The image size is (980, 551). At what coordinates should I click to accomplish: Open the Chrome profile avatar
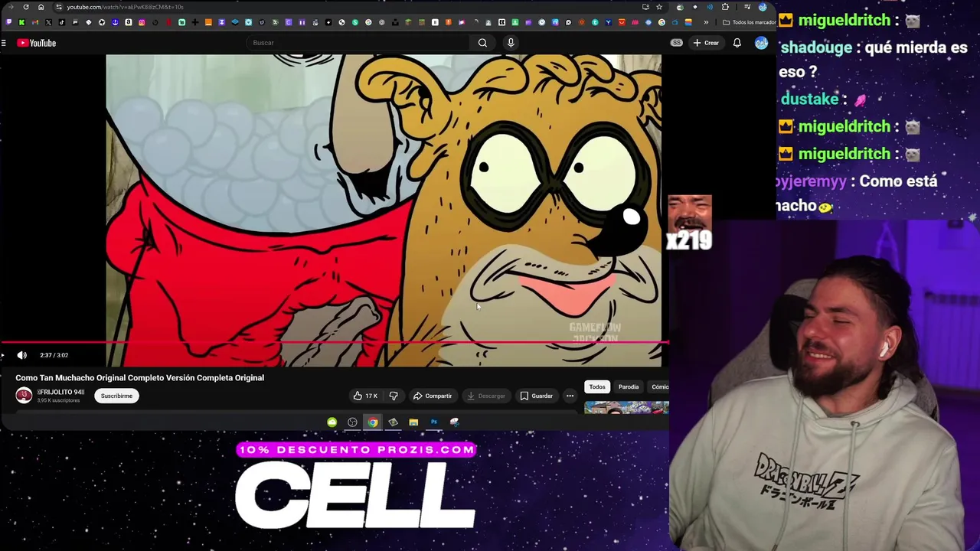(x=763, y=7)
